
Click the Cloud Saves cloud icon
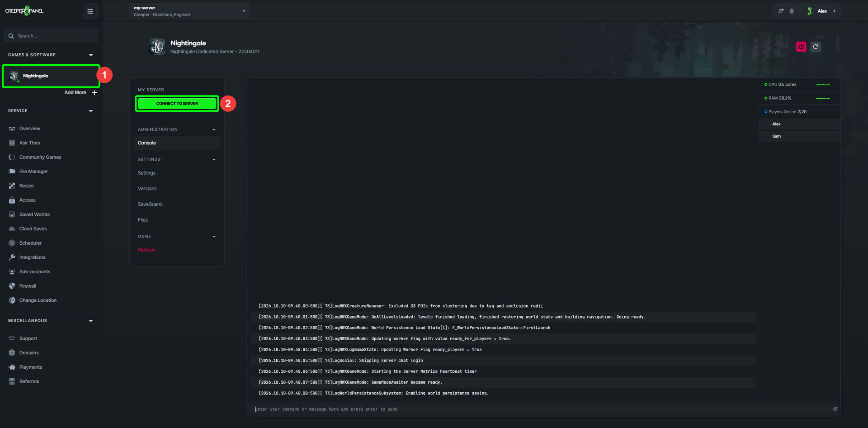click(x=12, y=229)
